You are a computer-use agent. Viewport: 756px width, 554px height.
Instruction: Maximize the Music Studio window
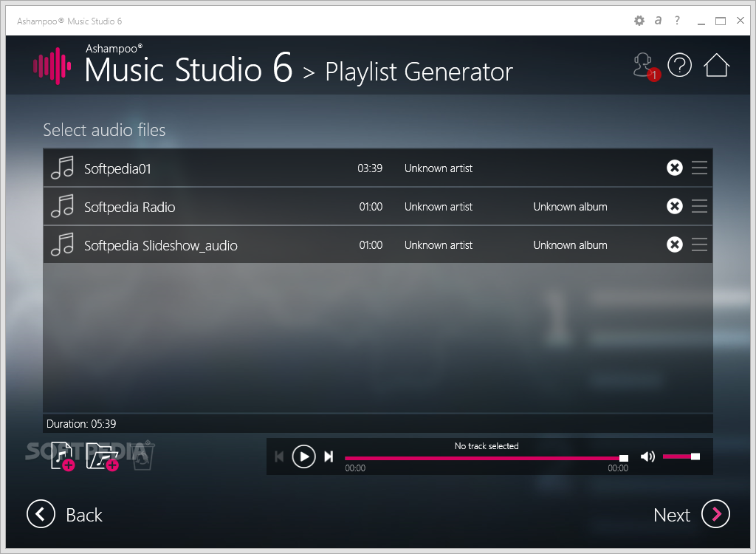coord(721,21)
